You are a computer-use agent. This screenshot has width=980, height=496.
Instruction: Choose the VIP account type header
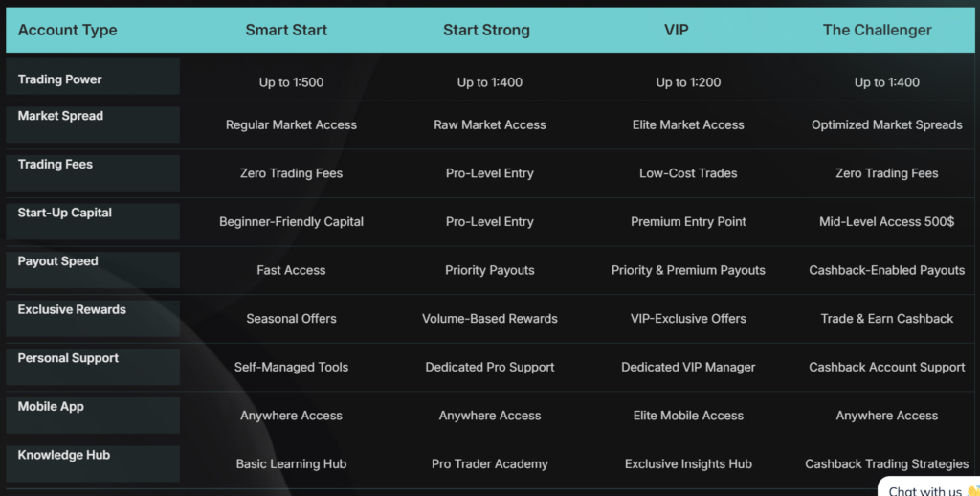coord(676,30)
